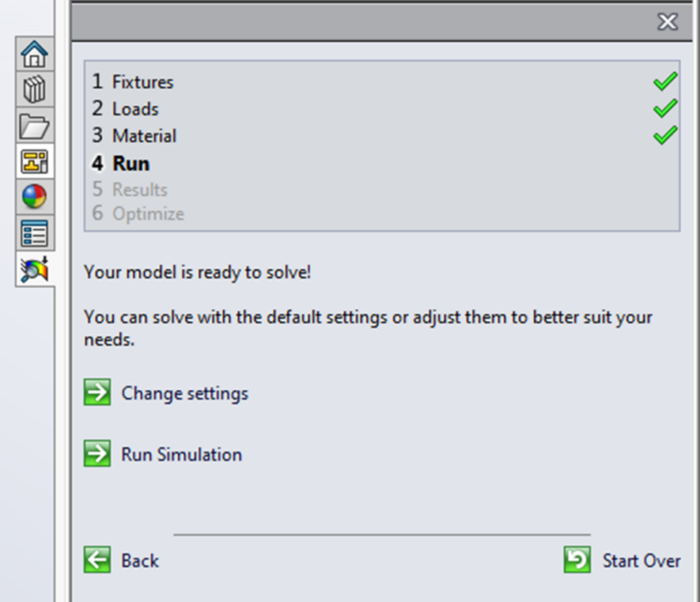
Task: Open the Design Library tab
Action: coord(35,90)
